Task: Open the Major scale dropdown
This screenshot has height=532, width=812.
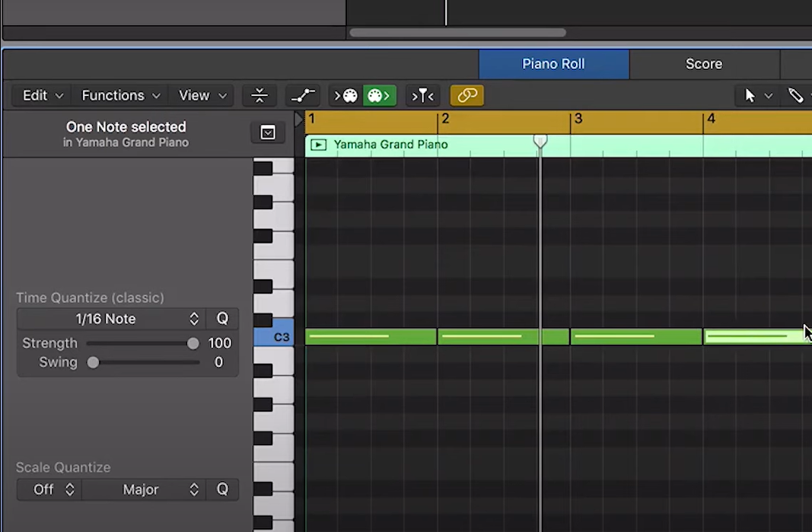Action: 144,489
